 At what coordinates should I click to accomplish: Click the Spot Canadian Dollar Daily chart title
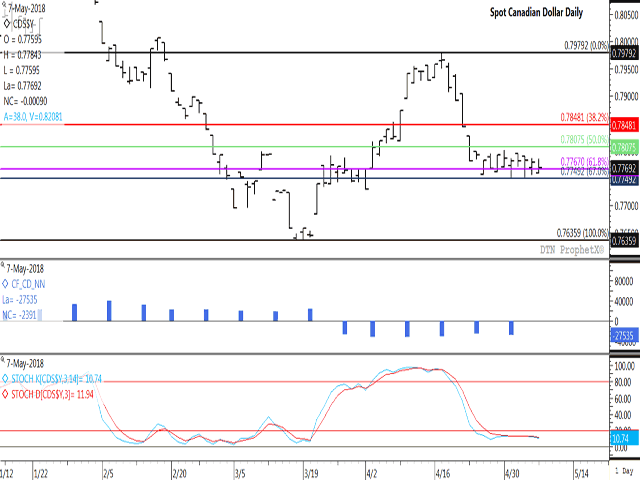pyautogui.click(x=536, y=12)
